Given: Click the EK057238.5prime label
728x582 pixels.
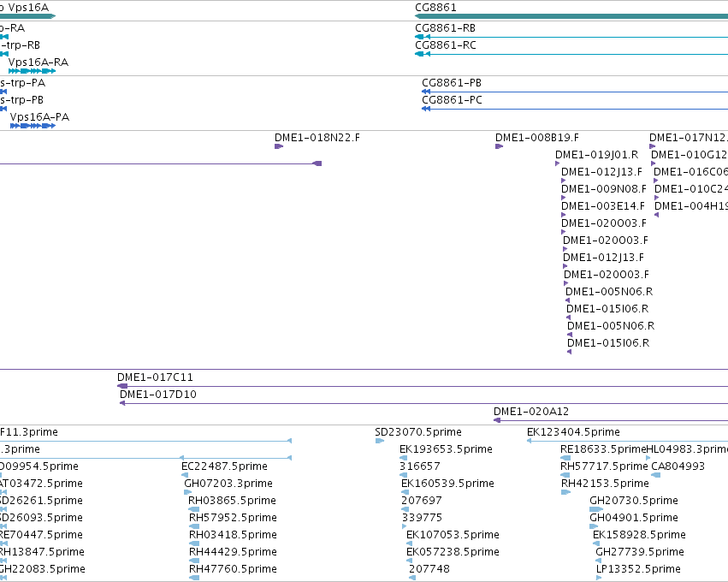Looking at the screenshot, I should (x=453, y=552).
